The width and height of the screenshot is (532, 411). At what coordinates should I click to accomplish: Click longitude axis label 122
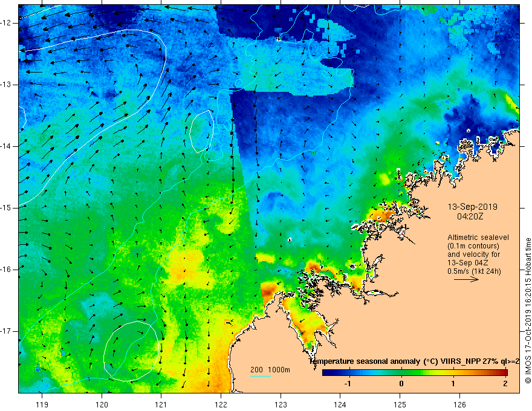click(x=221, y=404)
